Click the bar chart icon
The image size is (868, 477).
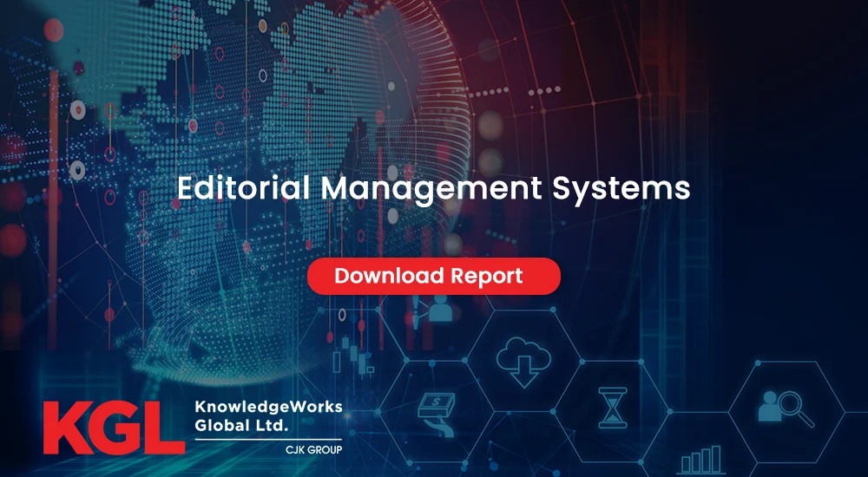[700, 460]
